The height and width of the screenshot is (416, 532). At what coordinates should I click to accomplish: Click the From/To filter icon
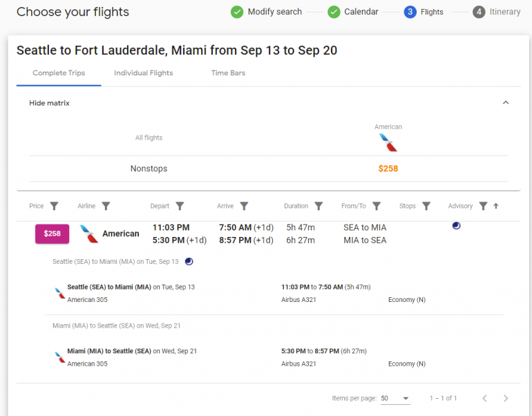point(377,206)
